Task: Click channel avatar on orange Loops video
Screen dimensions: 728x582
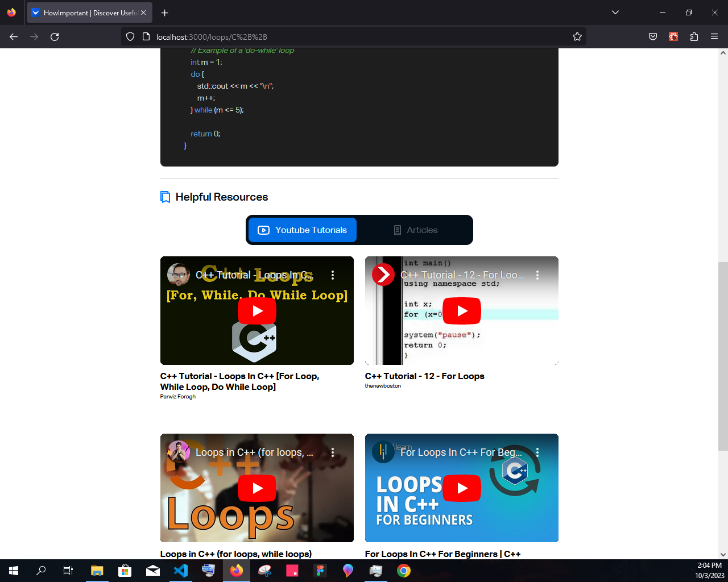Action: 179,452
